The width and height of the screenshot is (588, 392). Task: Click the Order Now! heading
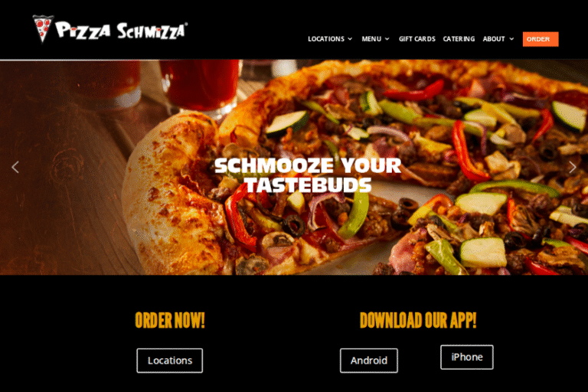170,320
